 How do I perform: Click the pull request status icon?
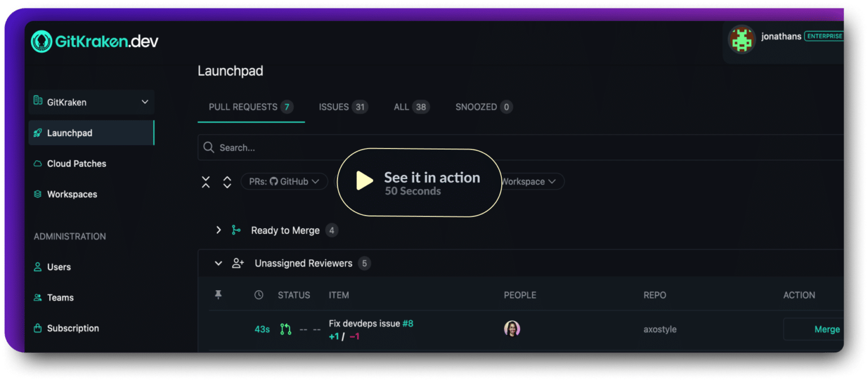[286, 329]
